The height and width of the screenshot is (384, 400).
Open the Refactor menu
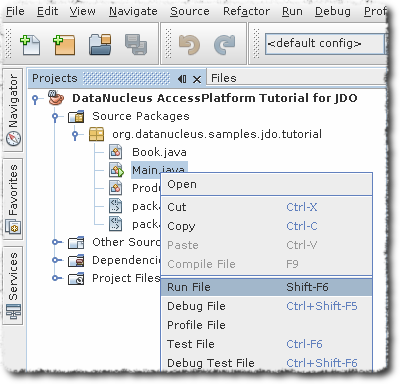(x=246, y=11)
